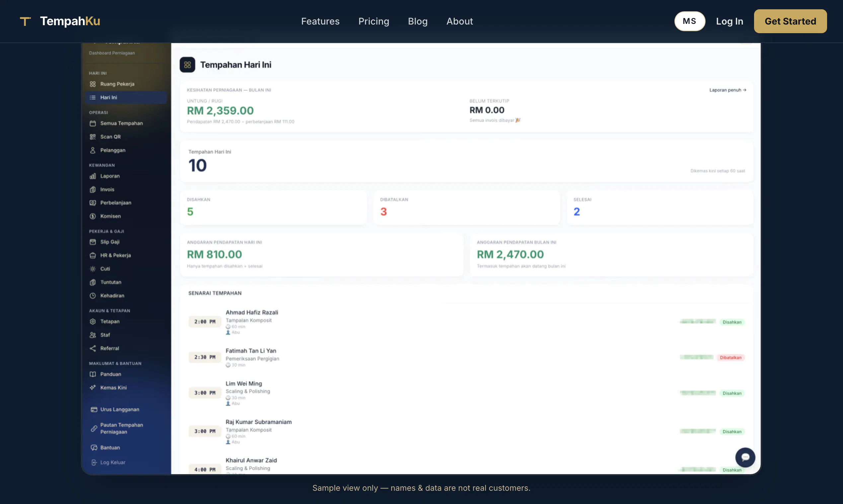Open Semua Tempahan calendar icon
Screen dimensions: 843x504
tap(93, 123)
